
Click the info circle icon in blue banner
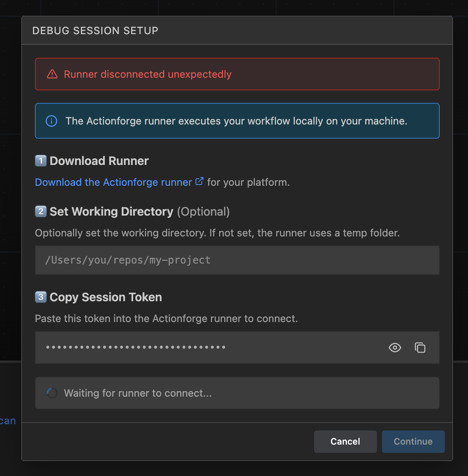coord(51,121)
